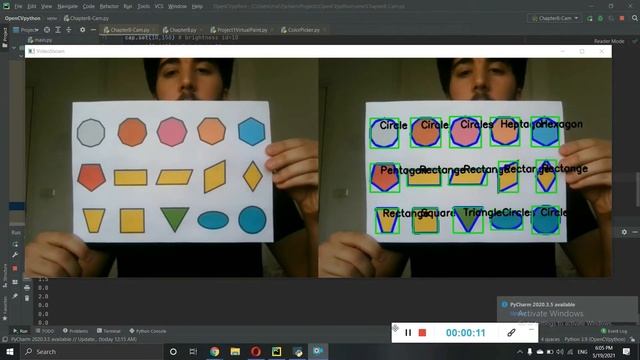Switch to Chapter6-Cam.py editor tab

[x=129, y=30]
